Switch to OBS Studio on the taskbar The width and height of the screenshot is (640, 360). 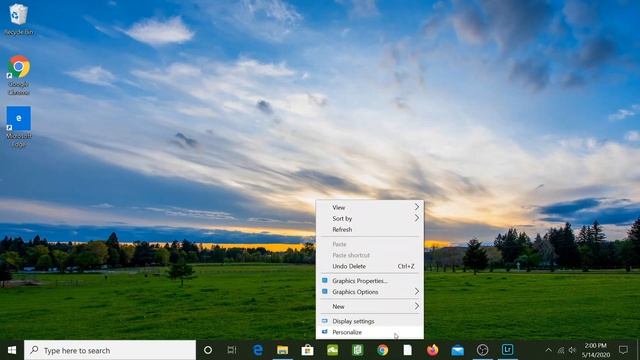(482, 350)
